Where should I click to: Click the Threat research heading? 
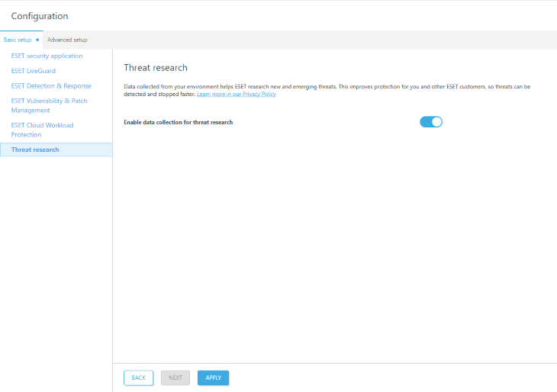point(156,68)
